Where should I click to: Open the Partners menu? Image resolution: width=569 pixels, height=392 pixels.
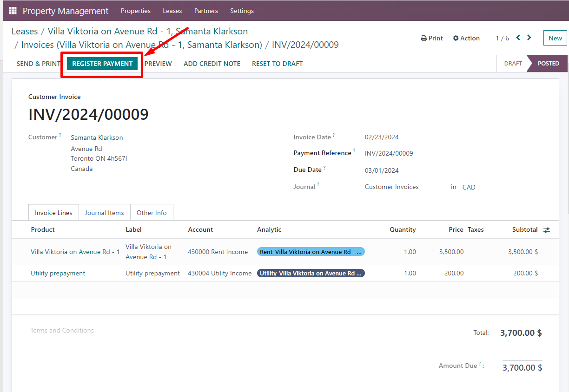[x=206, y=11]
